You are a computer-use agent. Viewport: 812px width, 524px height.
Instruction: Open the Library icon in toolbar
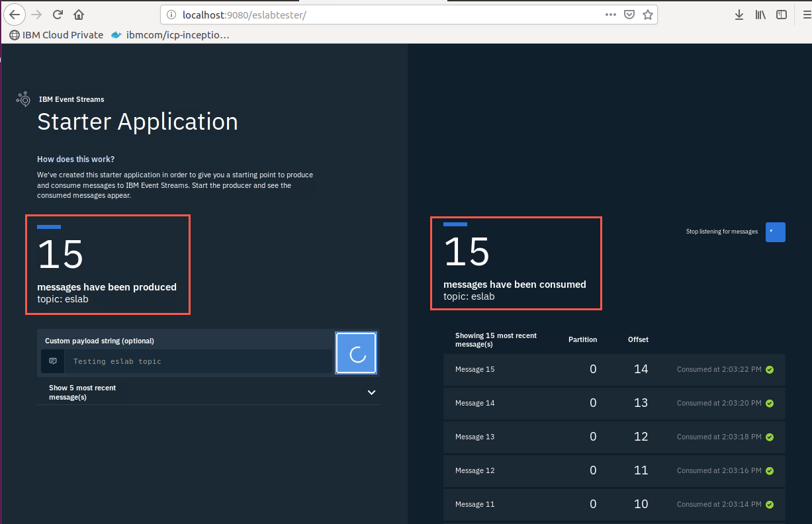[x=760, y=15]
